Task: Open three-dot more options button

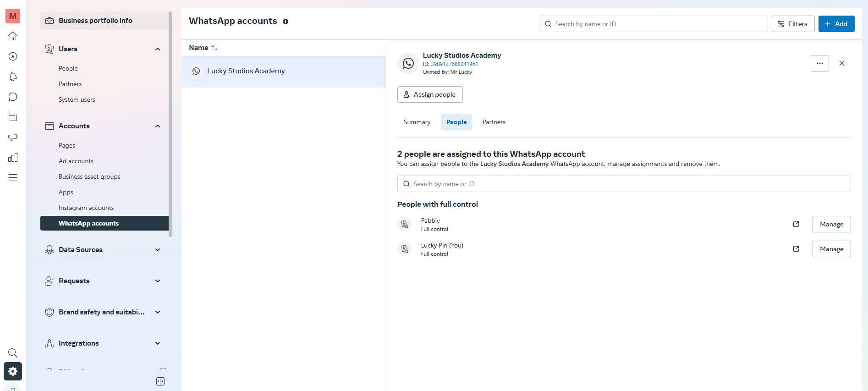Action: pyautogui.click(x=820, y=63)
